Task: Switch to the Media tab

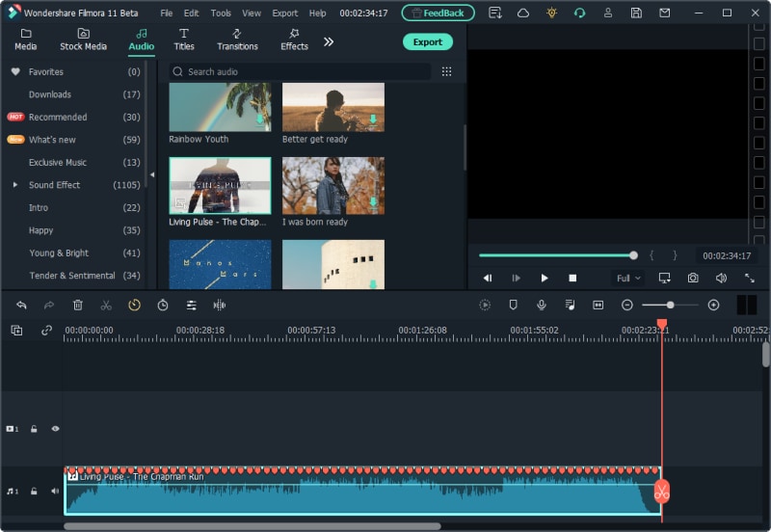Action: (x=26, y=40)
